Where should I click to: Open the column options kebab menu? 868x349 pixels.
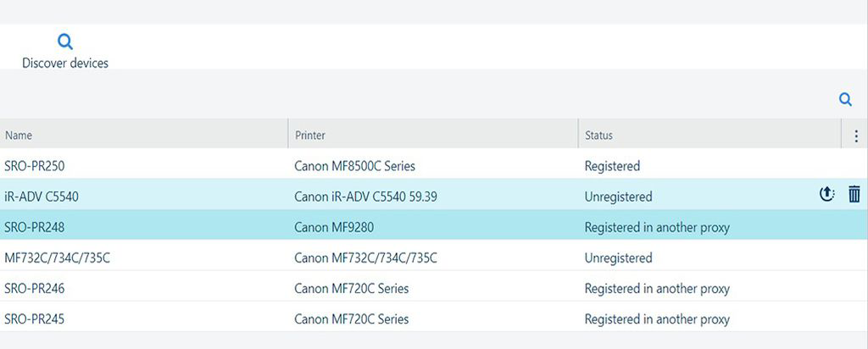pyautogui.click(x=855, y=136)
